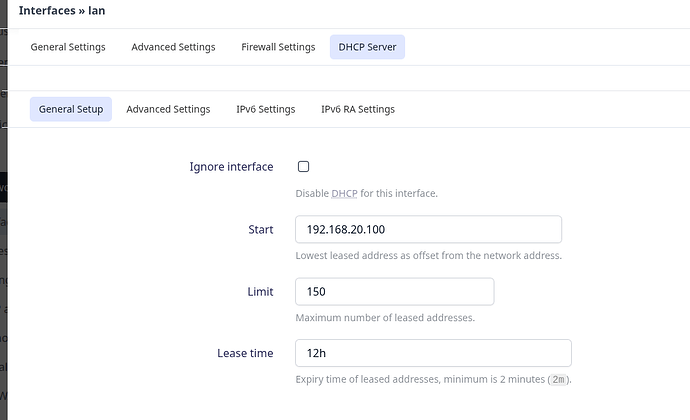Switch to the Firewall Settings tab
Image resolution: width=690 pixels, height=420 pixels.
point(278,47)
